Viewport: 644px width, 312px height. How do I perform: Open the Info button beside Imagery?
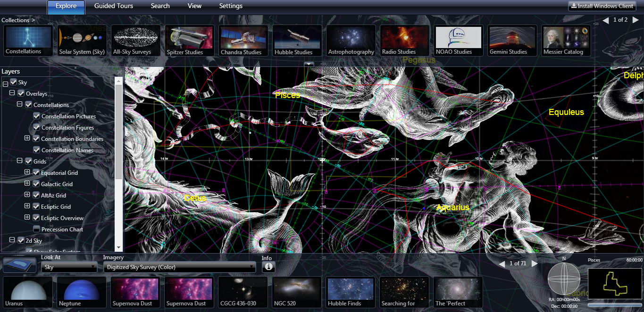click(x=268, y=267)
